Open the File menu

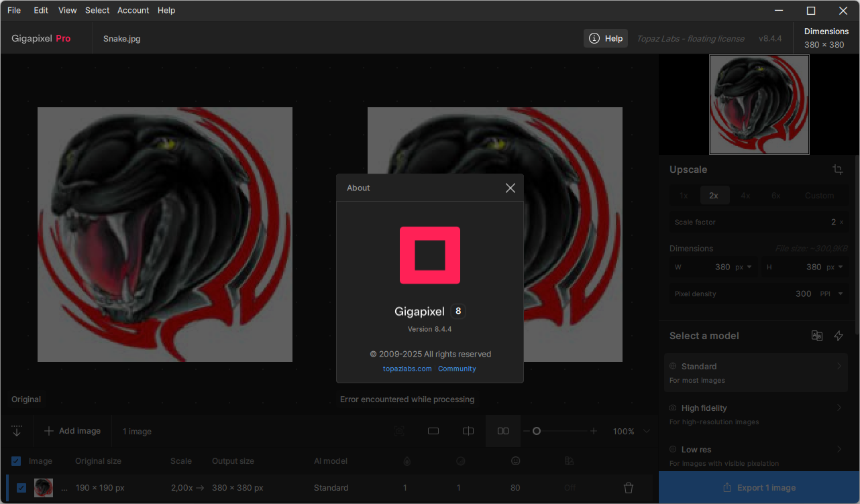coord(14,10)
